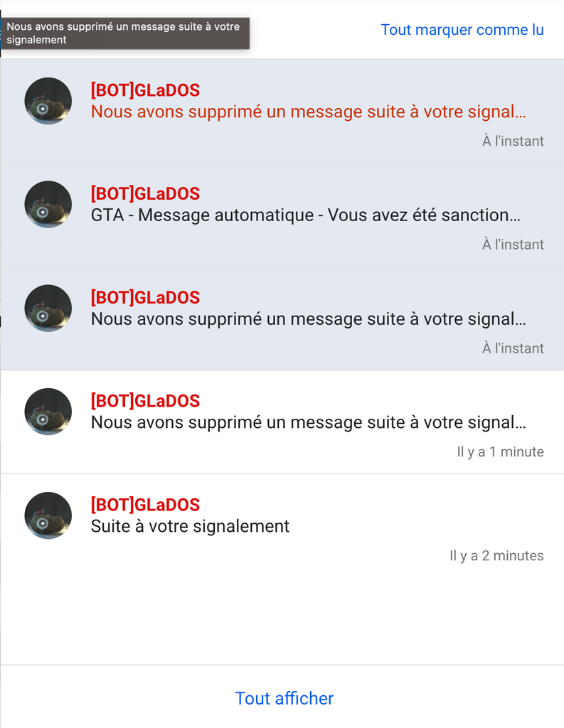This screenshot has height=728, width=564.
Task: Click the [BOT]GLaDOS name in the first notification
Action: pyautogui.click(x=145, y=90)
